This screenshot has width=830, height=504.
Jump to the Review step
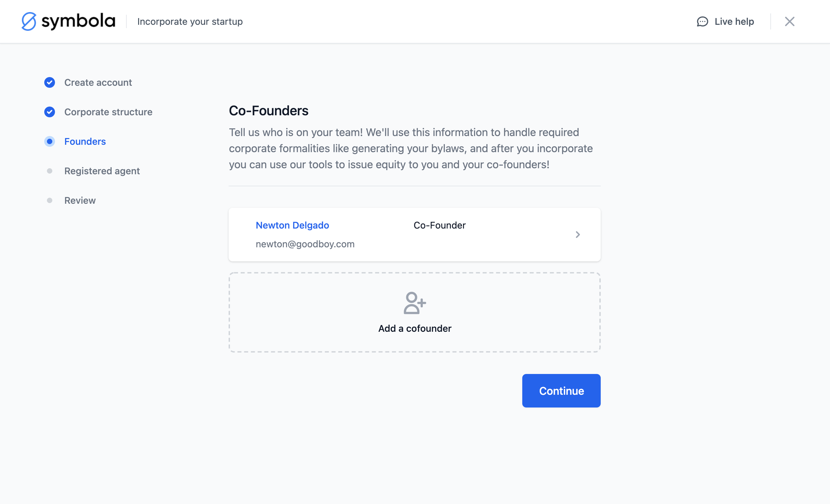point(80,201)
